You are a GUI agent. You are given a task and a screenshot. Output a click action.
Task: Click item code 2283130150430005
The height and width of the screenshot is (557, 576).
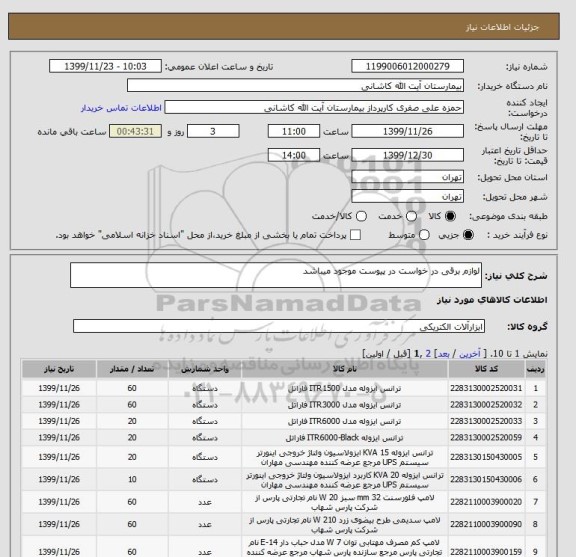[x=486, y=457]
